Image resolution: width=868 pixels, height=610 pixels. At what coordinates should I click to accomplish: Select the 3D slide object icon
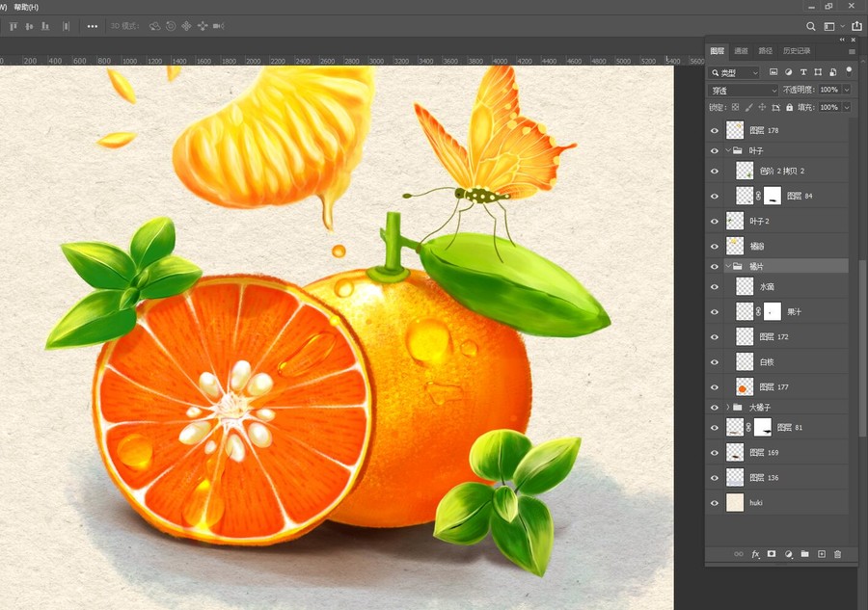click(x=203, y=26)
